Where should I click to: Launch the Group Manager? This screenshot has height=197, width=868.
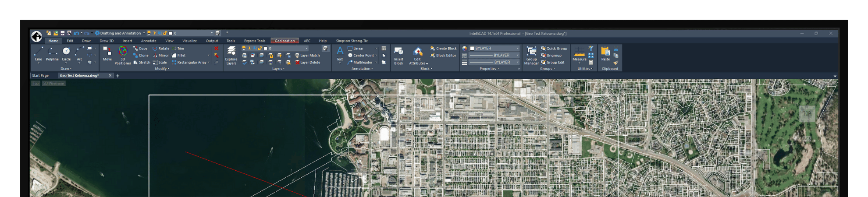pyautogui.click(x=531, y=55)
